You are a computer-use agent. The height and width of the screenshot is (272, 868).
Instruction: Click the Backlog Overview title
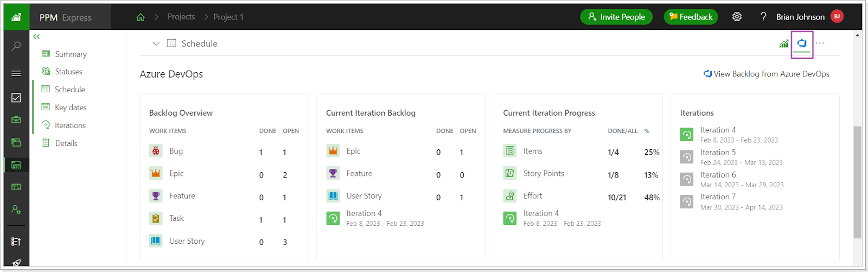181,113
